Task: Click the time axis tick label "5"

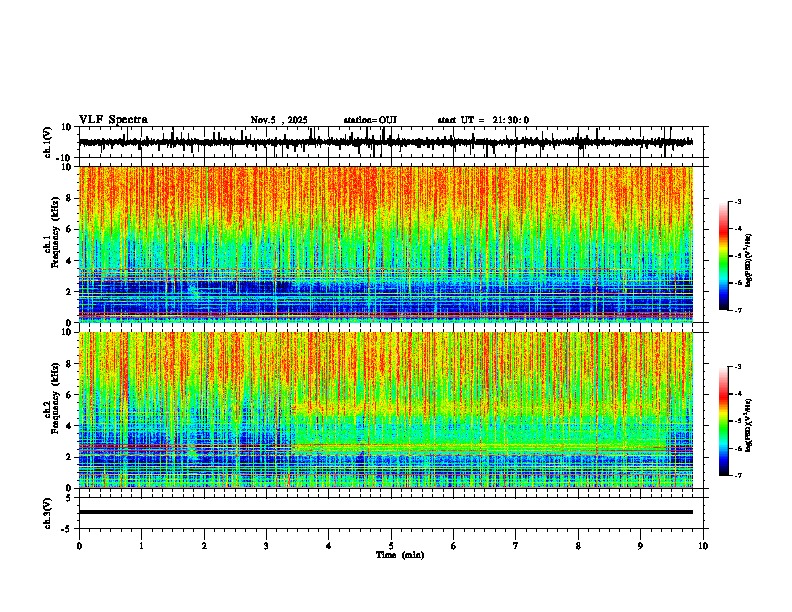Action: point(391,546)
